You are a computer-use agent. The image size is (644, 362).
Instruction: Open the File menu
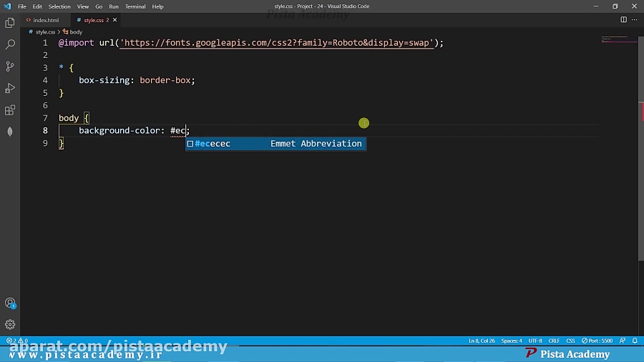(x=21, y=6)
